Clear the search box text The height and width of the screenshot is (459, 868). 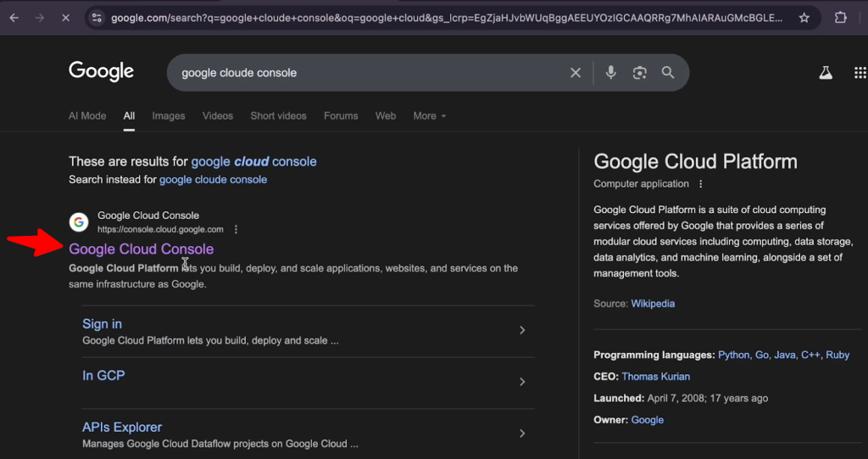(x=576, y=73)
